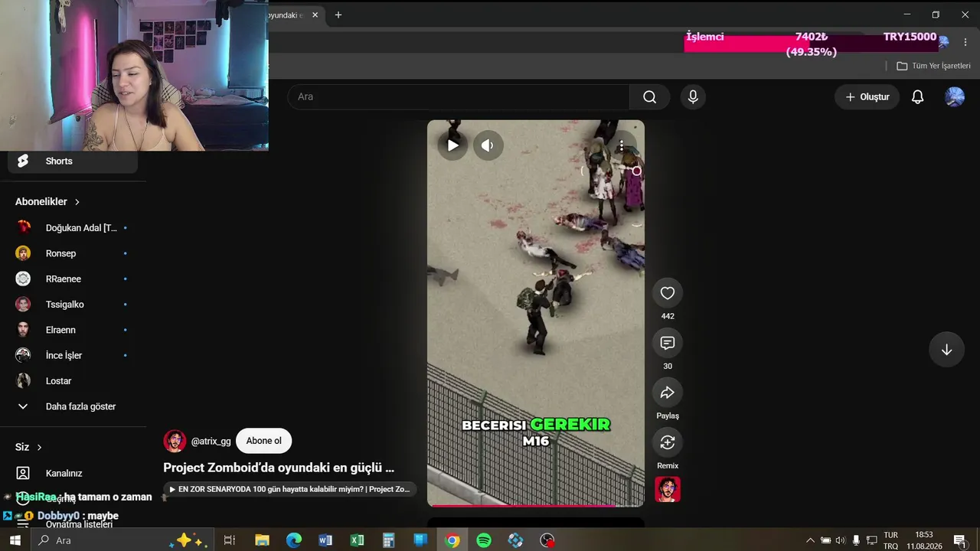Open Word from the taskbar
980x551 pixels.
coord(325,540)
